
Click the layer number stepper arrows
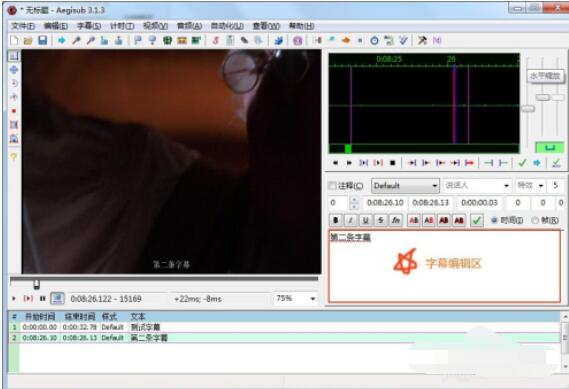tap(355, 203)
